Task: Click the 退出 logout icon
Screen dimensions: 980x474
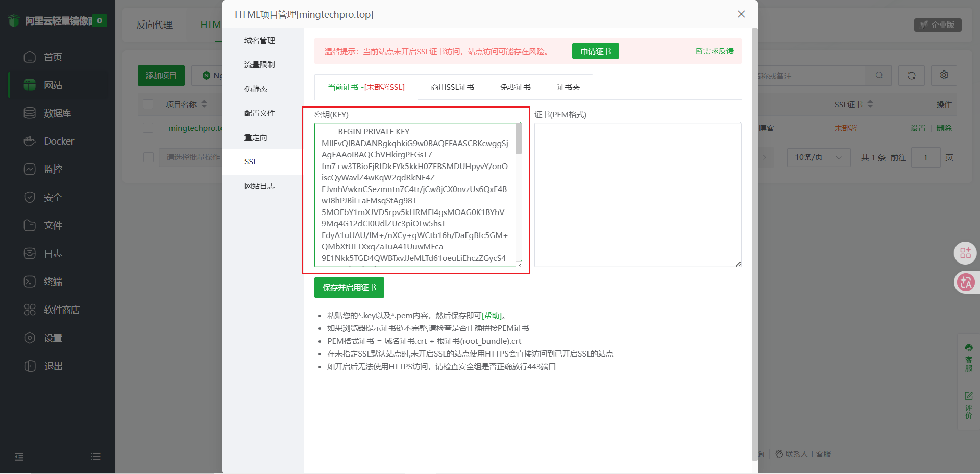Action: (30, 366)
